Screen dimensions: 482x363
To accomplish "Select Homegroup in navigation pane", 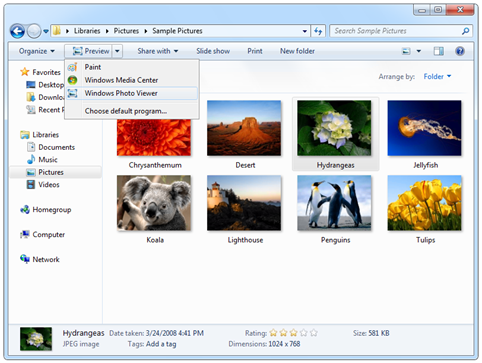I will coord(52,210).
